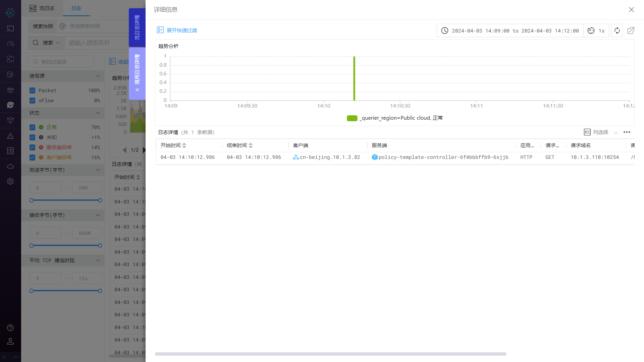Open detail view in new window icon
The image size is (644, 362).
click(x=631, y=31)
